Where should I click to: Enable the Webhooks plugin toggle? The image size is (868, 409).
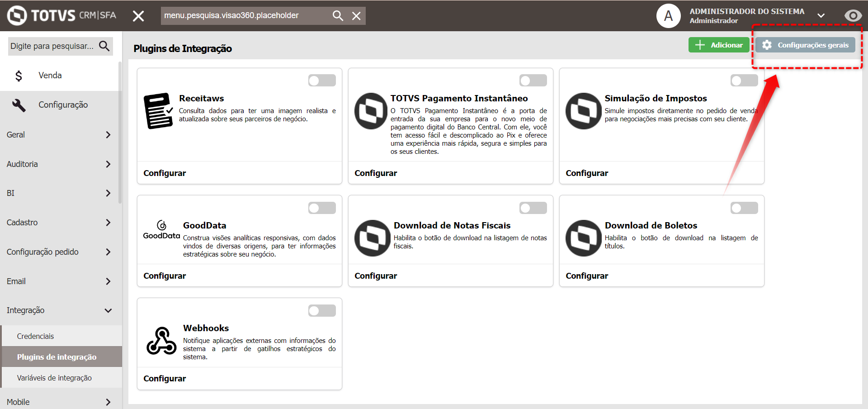pos(322,310)
